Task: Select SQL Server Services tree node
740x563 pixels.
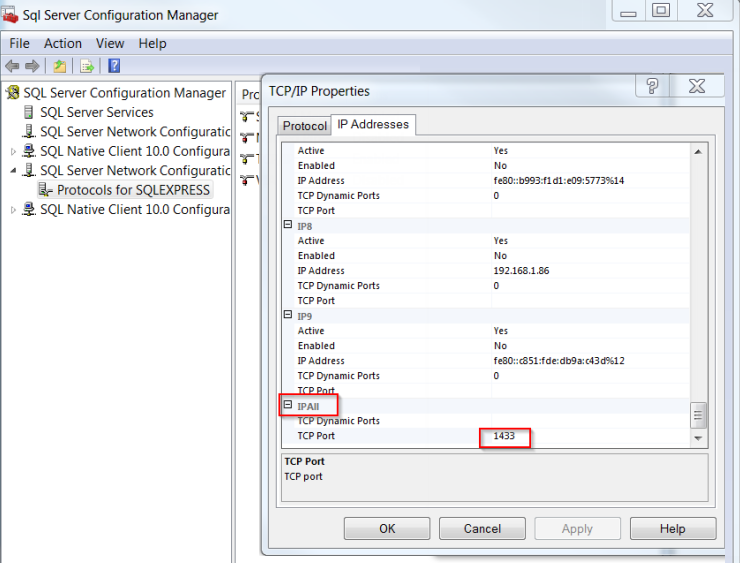Action: (96, 112)
